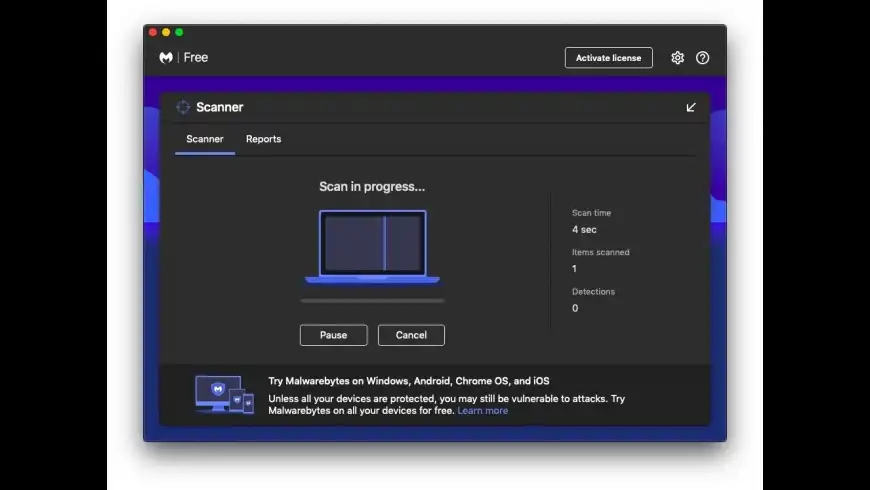Viewport: 870px width, 490px height.
Task: Click the Scanner crosshair icon
Action: tap(183, 107)
